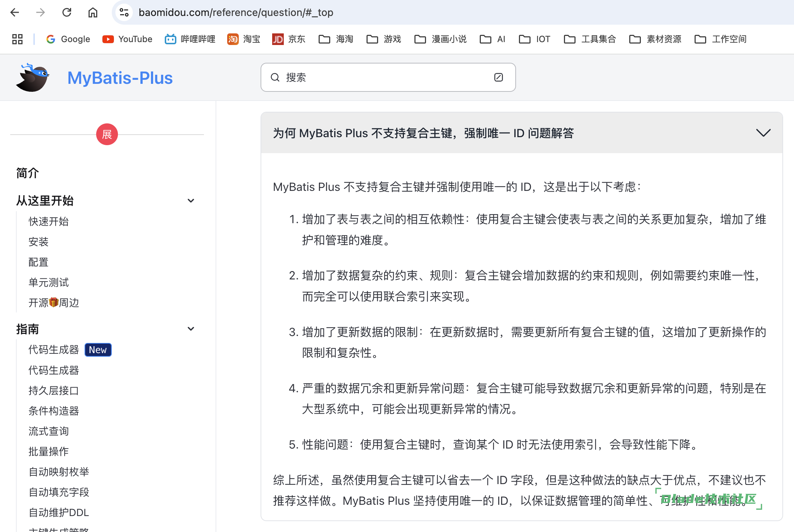Click the browser forward arrow

41,13
